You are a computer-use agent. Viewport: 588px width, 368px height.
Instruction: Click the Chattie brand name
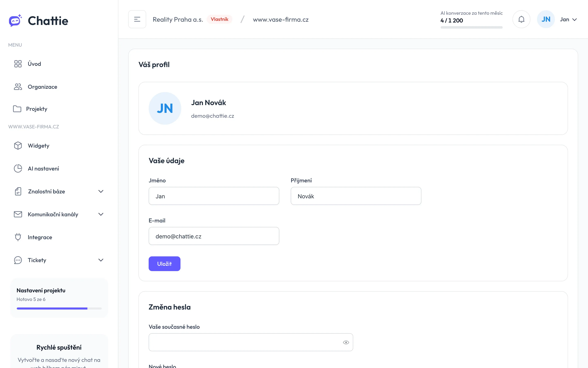click(x=48, y=21)
